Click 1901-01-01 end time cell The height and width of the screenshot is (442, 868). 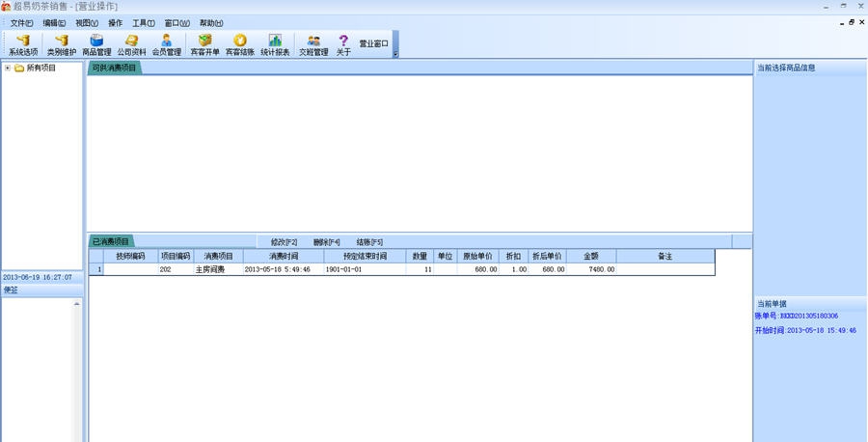pos(365,269)
